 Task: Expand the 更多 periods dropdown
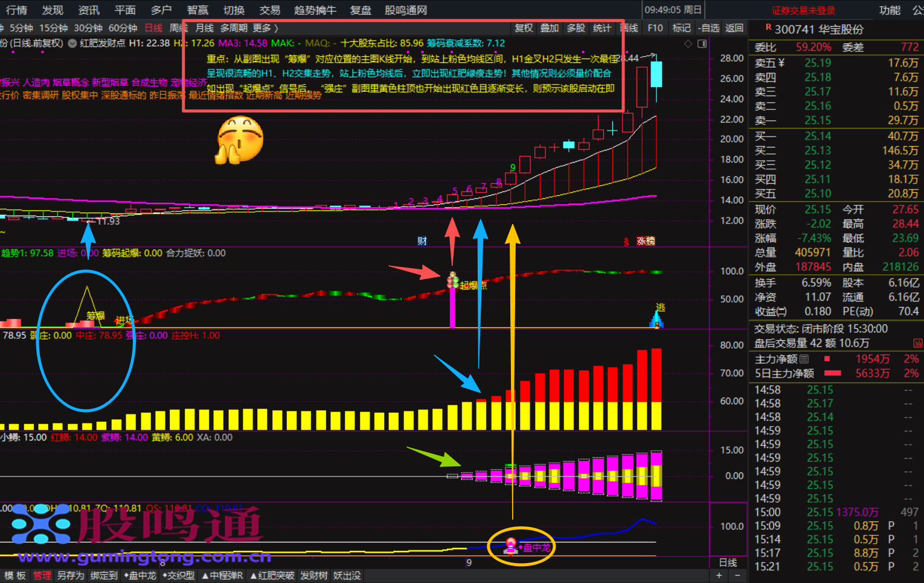265,28
